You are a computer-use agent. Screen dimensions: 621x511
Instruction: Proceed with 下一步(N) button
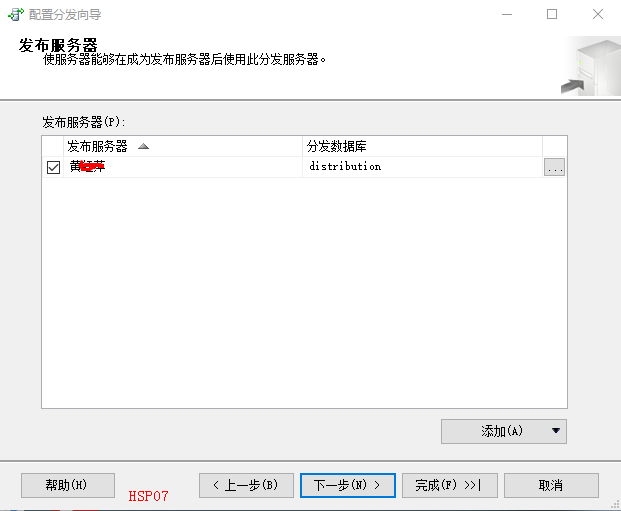[348, 485]
